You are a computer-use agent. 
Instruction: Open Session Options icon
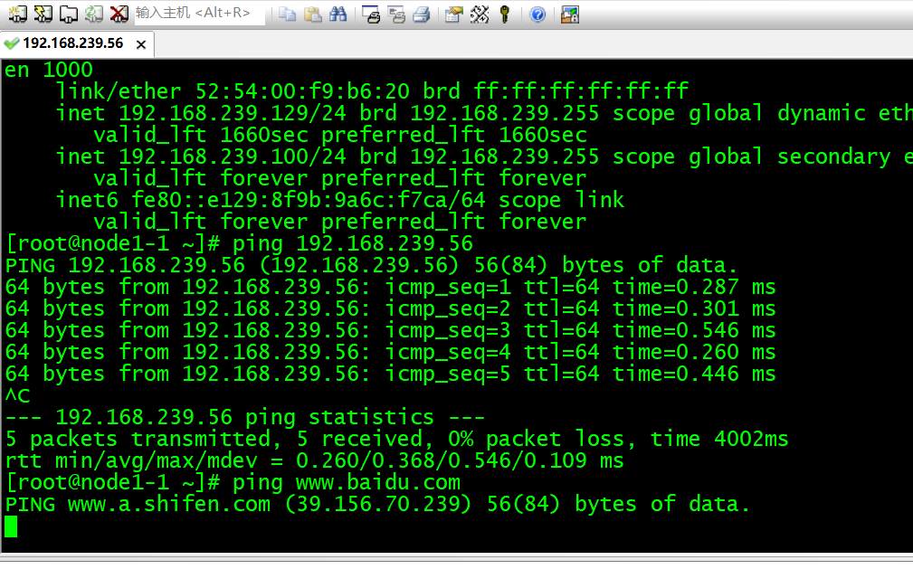453,14
